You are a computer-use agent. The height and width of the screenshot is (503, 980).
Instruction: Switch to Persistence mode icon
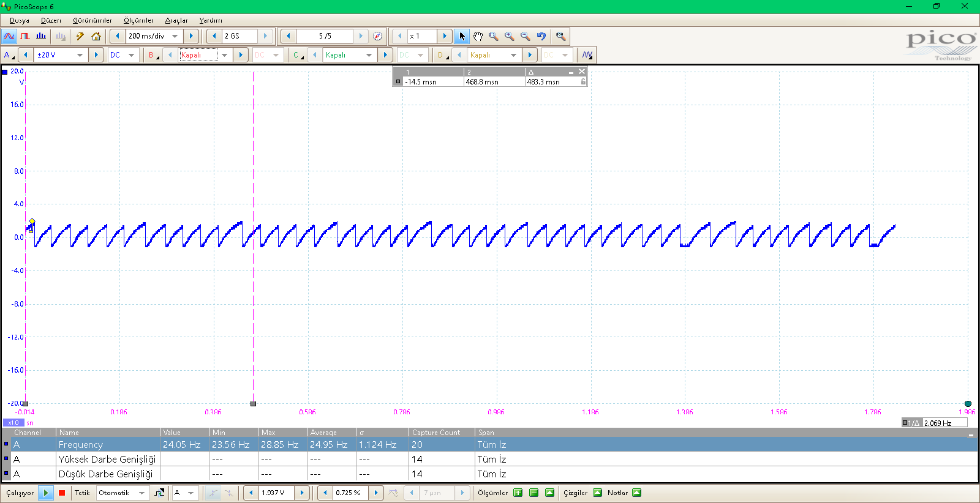pos(25,36)
